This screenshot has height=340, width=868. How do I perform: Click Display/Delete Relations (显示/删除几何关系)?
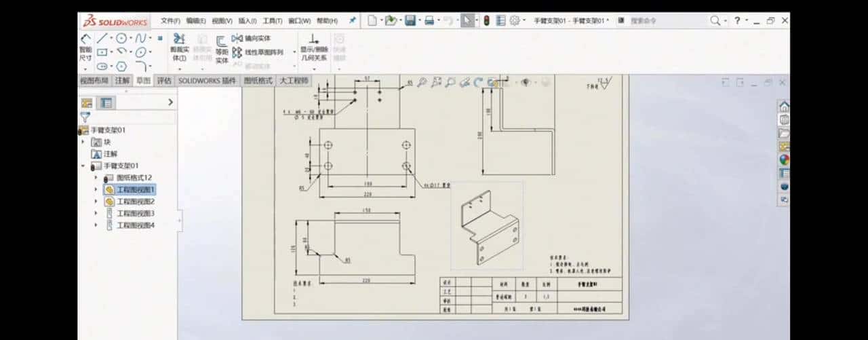tap(314, 48)
